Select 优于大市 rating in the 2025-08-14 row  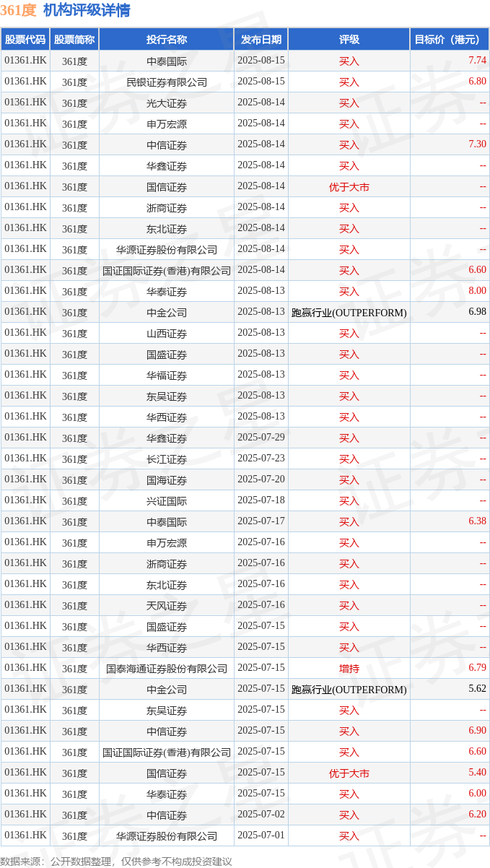point(349,187)
